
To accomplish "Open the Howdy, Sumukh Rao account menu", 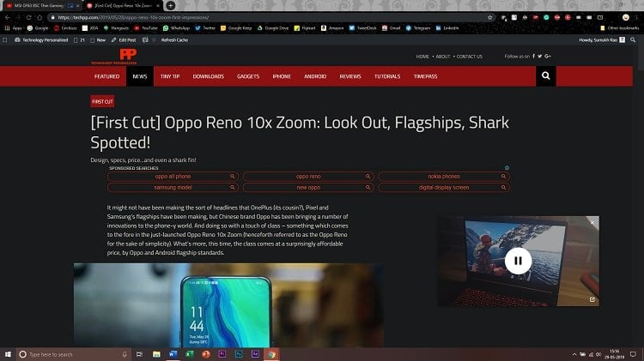I will [602, 39].
